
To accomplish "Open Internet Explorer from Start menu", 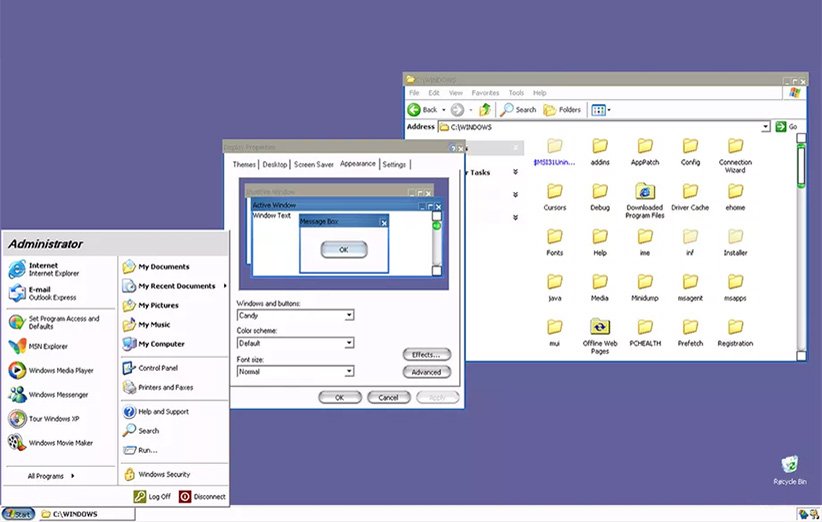I will pyautogui.click(x=45, y=269).
